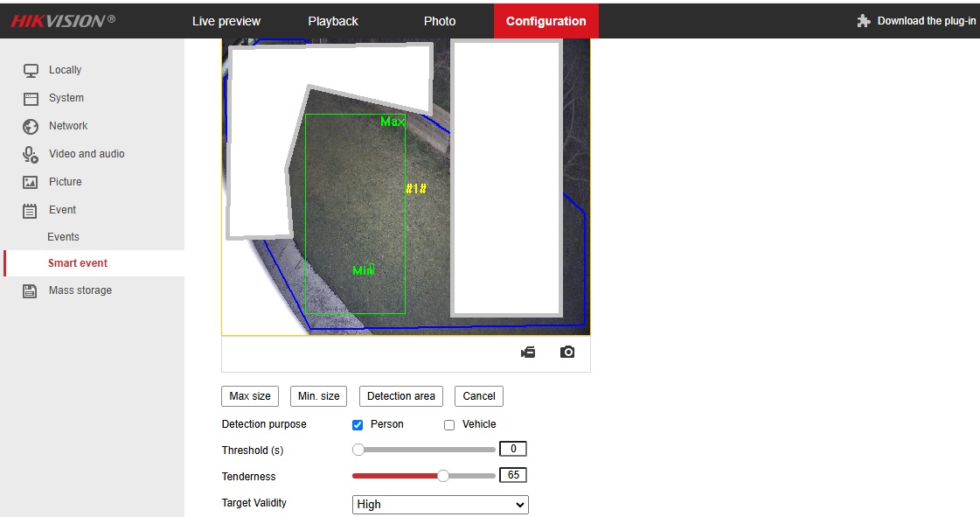Open the Target Validity dropdown
Viewport: 980px width, 517px height.
tap(440, 505)
